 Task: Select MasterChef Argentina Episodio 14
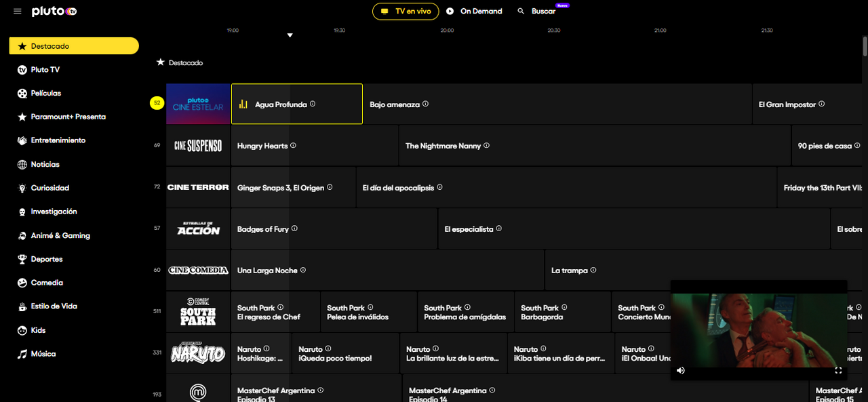606,388
